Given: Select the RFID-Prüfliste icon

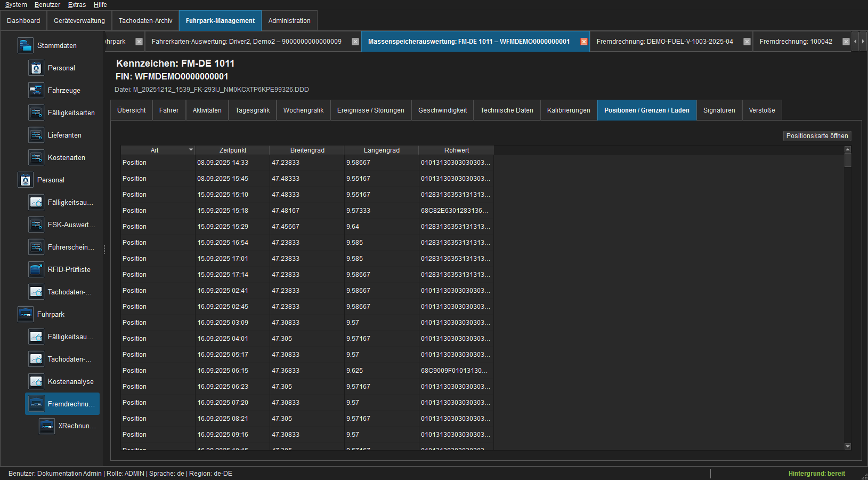Looking at the screenshot, I should pos(36,270).
